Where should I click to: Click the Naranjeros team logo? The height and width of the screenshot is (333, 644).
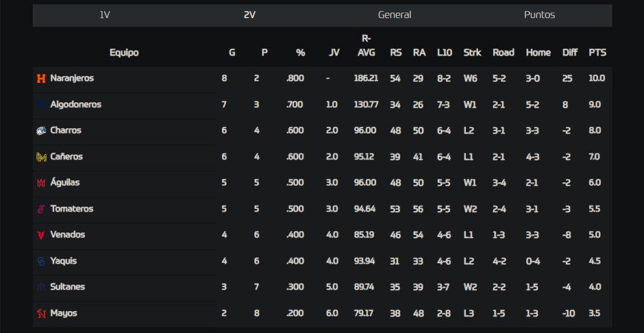click(x=41, y=79)
